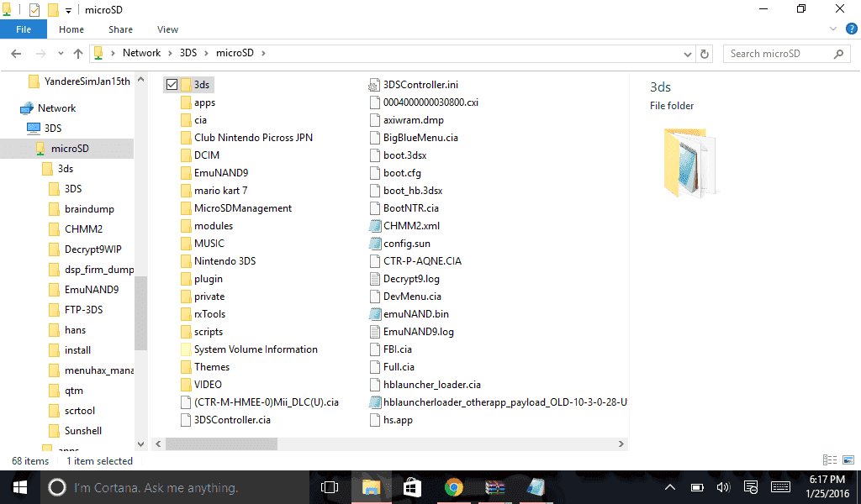The image size is (861, 504).
Task: Click the hblauncherloader_otherapp_payload file icon
Action: tap(374, 402)
